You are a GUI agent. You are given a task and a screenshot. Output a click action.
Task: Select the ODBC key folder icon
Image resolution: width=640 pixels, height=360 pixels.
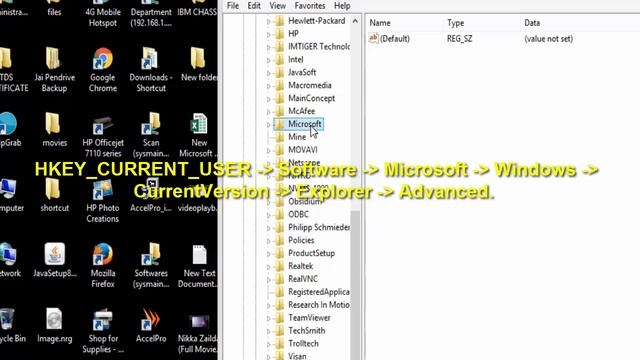point(280,214)
